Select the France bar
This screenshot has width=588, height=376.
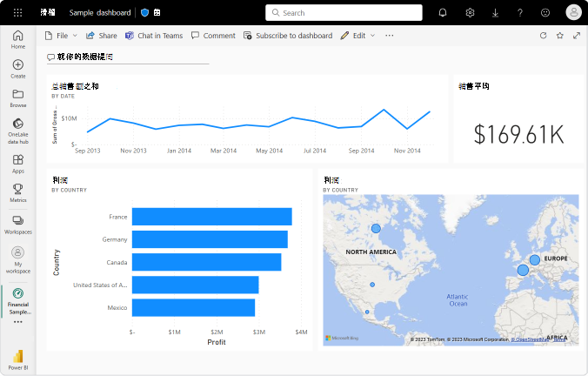(212, 217)
